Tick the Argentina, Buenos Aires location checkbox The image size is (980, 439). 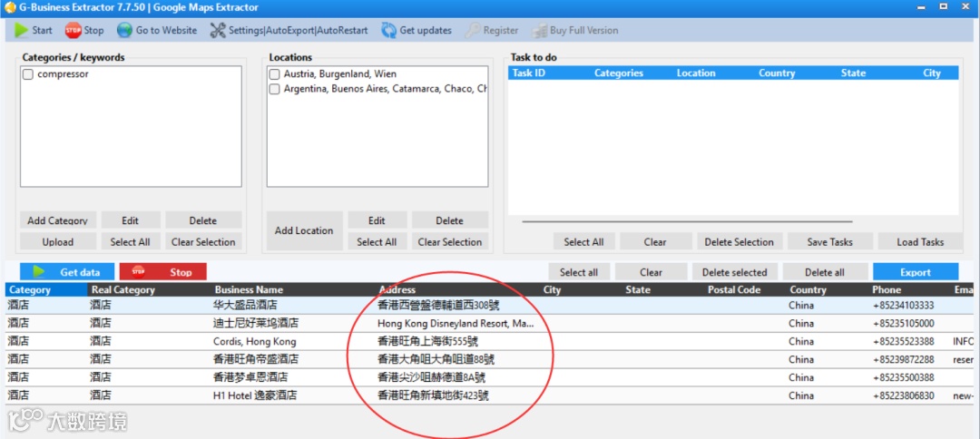274,89
